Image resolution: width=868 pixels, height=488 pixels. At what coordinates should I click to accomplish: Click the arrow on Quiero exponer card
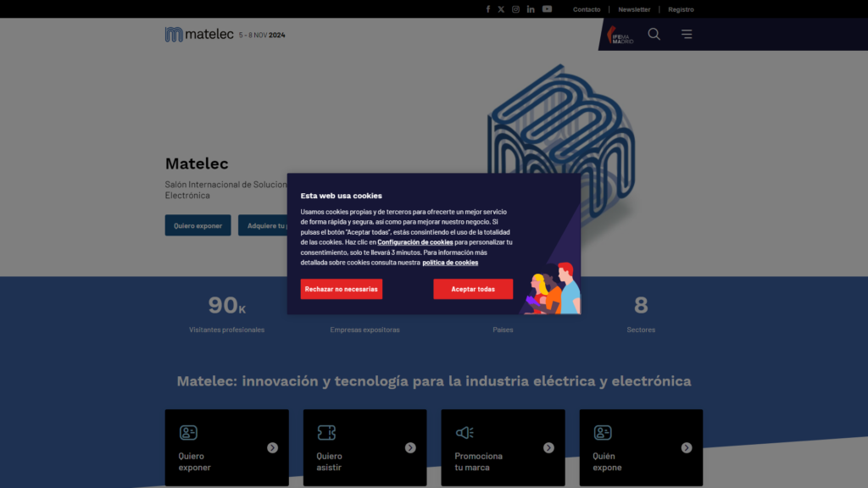pos(272,447)
